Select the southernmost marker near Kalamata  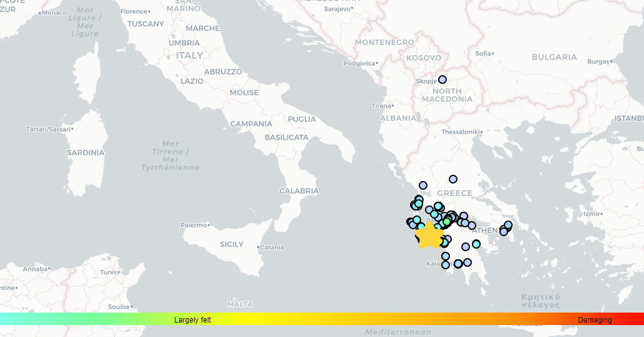(446, 265)
